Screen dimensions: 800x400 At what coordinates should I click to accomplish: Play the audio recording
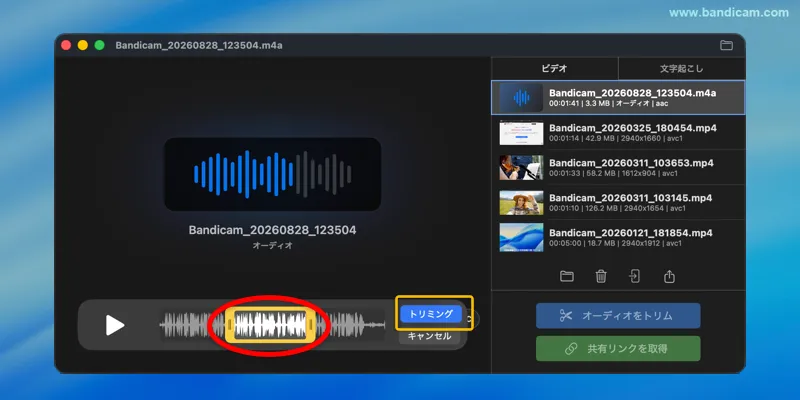[x=115, y=325]
